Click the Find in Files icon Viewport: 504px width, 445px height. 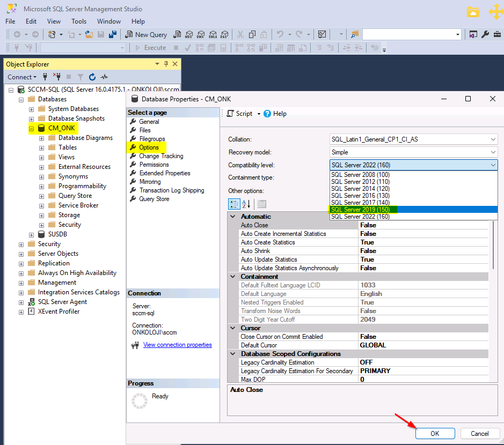click(x=355, y=34)
